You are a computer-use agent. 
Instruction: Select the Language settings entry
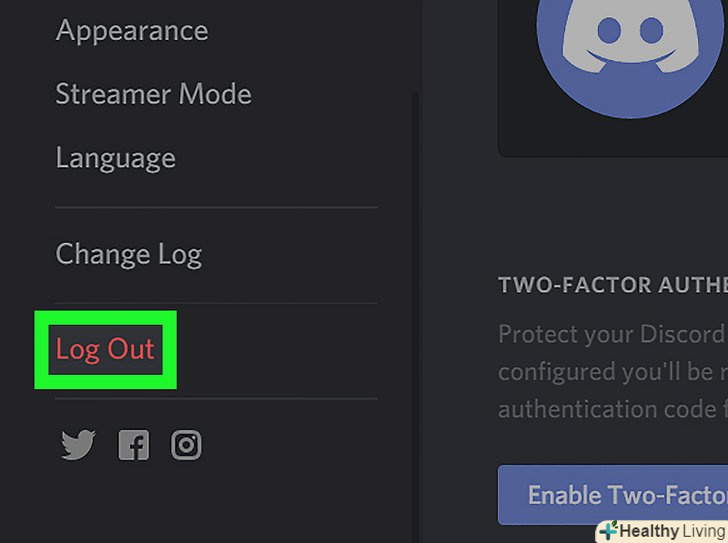point(115,159)
